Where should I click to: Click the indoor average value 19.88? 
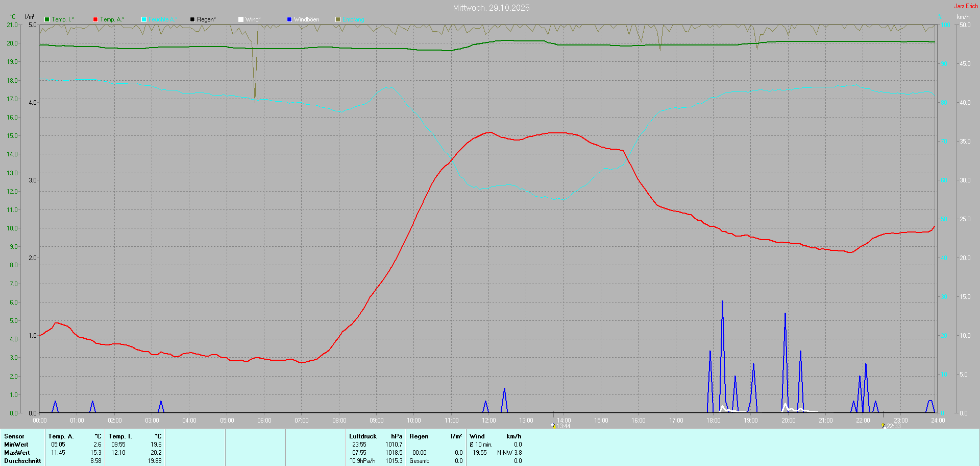[x=155, y=461]
